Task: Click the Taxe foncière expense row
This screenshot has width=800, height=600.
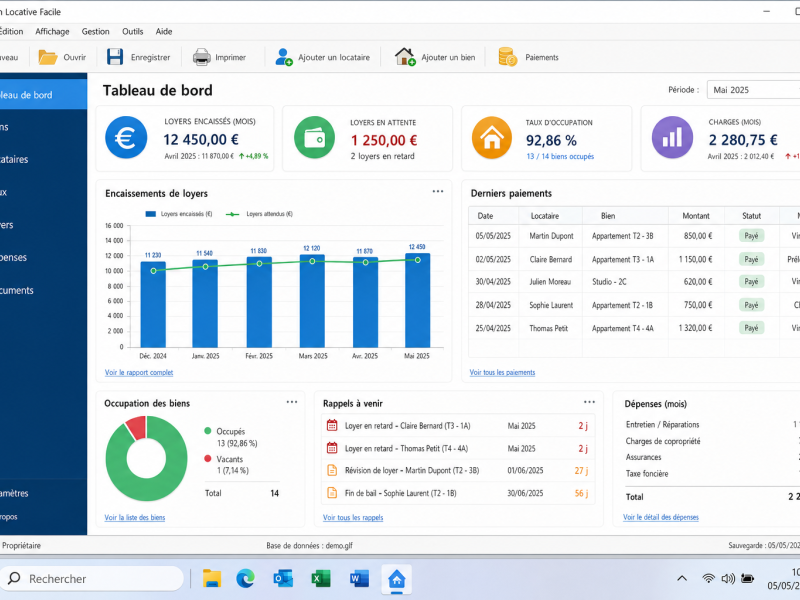Action: pos(712,473)
